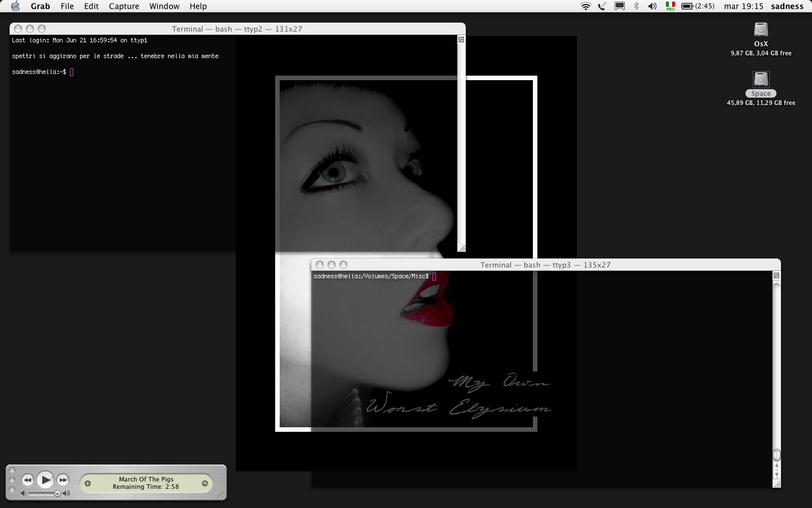
Task: Click the menu bar volume icon
Action: pyautogui.click(x=652, y=6)
